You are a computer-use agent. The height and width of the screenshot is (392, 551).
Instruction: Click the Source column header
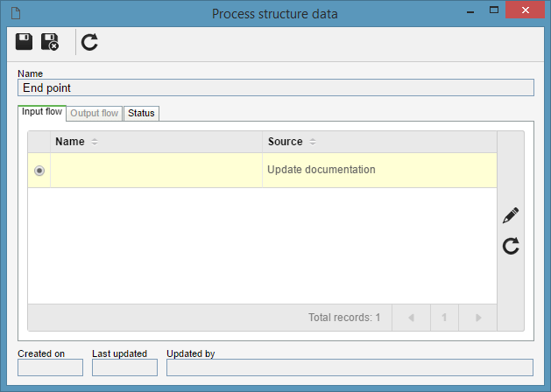(379, 142)
